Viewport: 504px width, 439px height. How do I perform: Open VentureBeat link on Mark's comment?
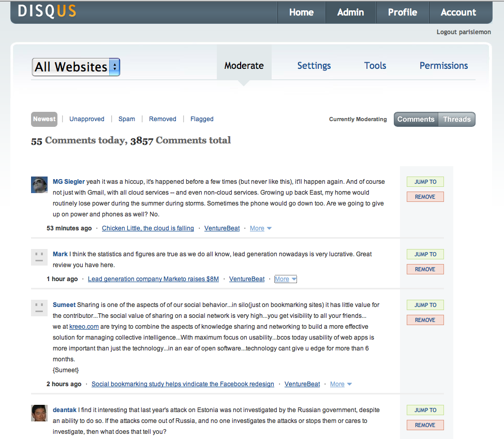[x=247, y=279]
